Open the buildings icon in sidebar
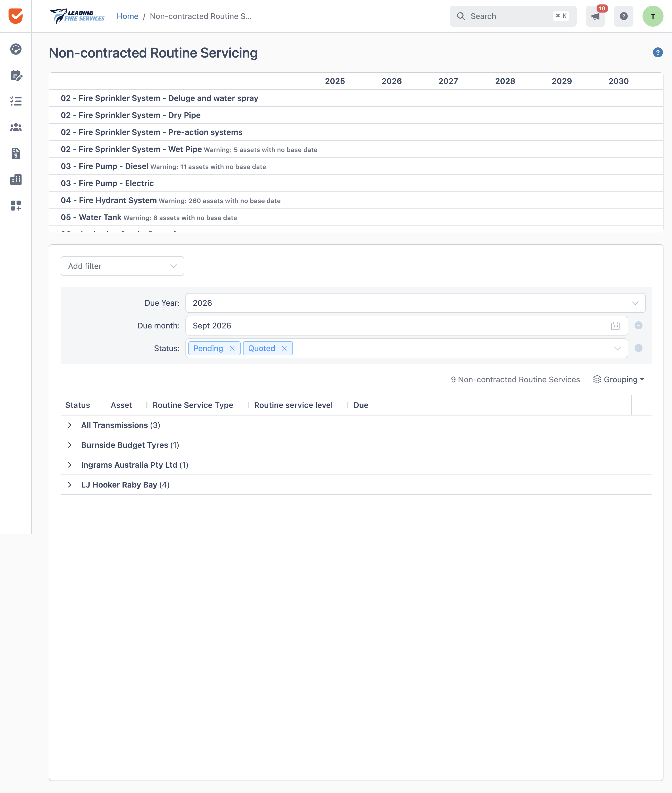672x793 pixels. (16, 180)
